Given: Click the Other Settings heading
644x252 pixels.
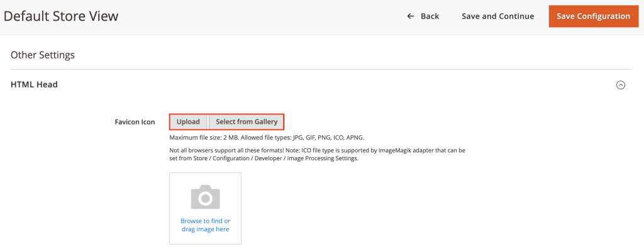Looking at the screenshot, I should pos(42,55).
